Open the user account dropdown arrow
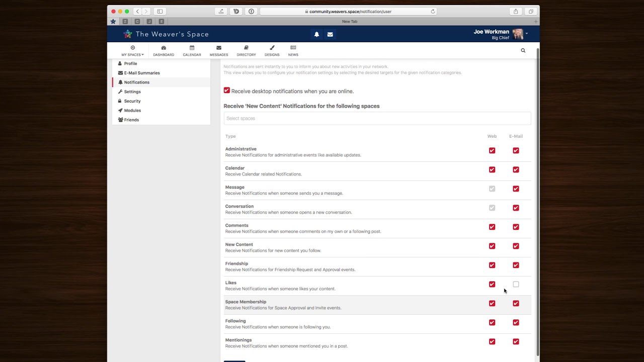The image size is (644, 362). point(527,34)
